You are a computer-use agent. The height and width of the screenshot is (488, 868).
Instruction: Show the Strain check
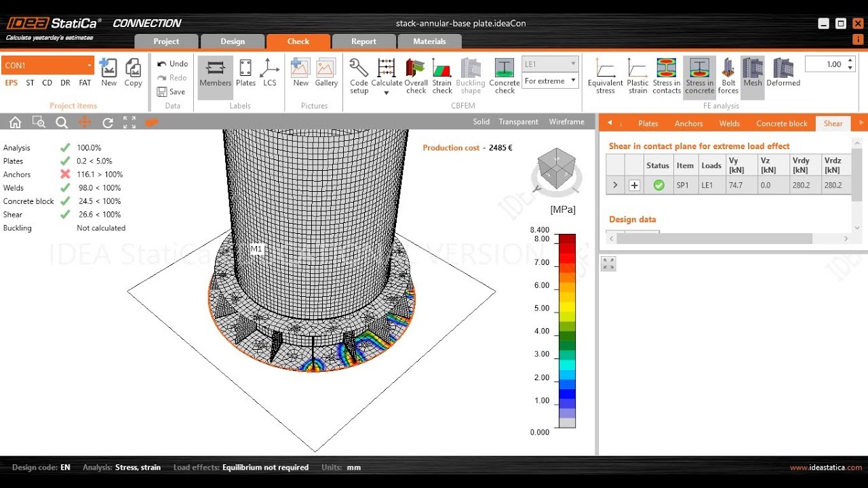[x=442, y=75]
